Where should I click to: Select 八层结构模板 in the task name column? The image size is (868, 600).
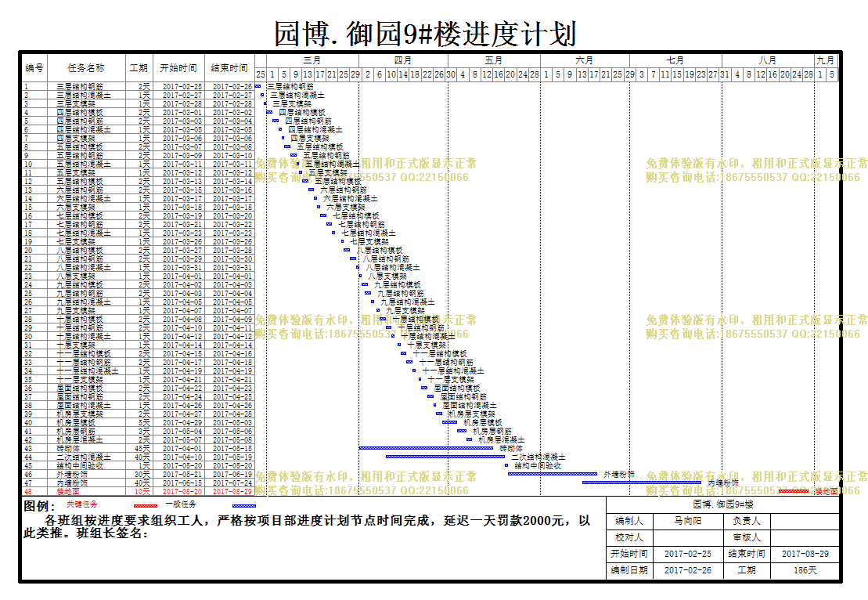[x=79, y=251]
